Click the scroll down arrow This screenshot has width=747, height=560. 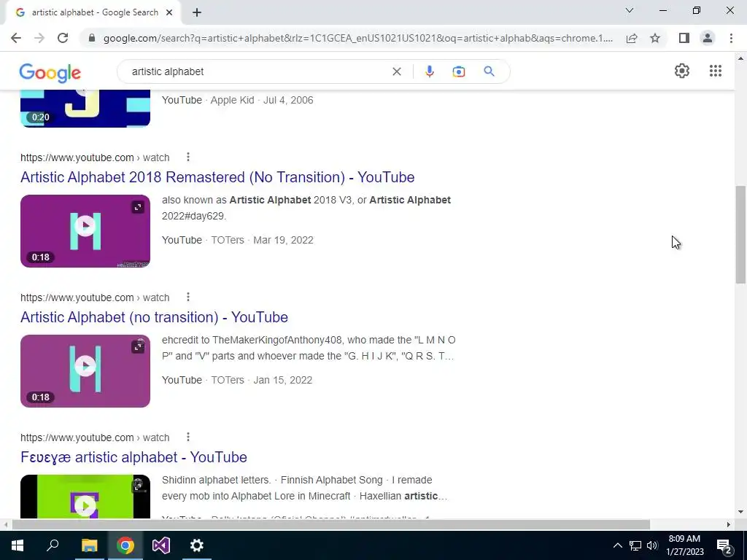740,513
